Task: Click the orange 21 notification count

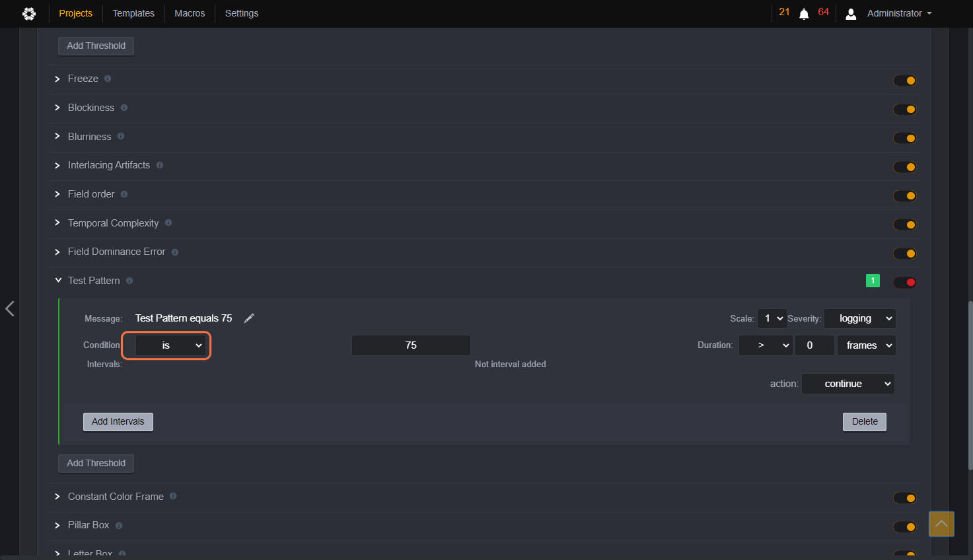Action: [784, 12]
